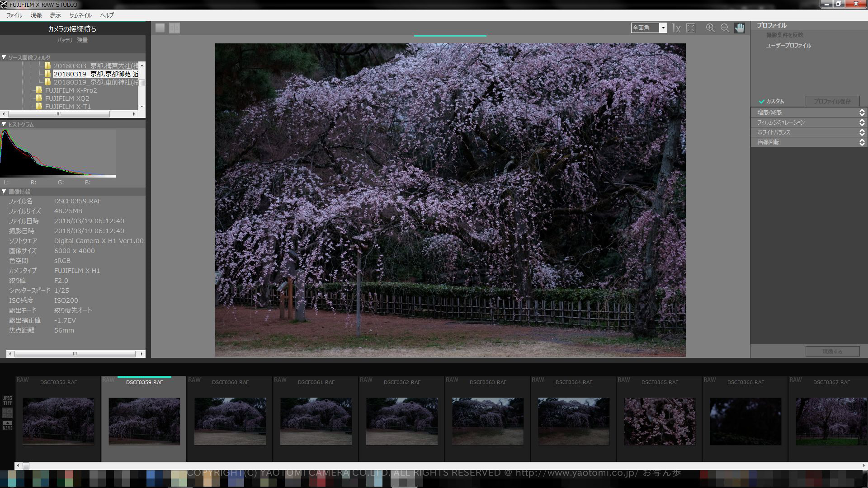Viewport: 868px width, 488px height.
Task: Select the hand pan tool
Action: [740, 28]
